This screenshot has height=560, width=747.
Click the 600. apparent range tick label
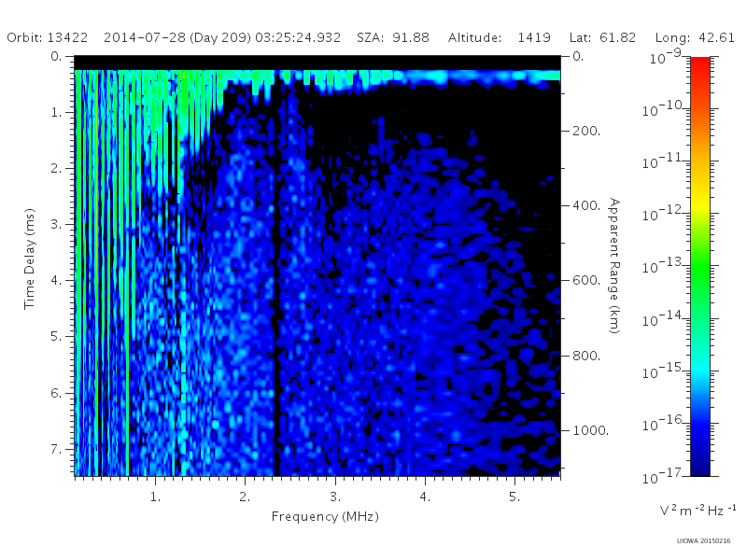(x=586, y=281)
